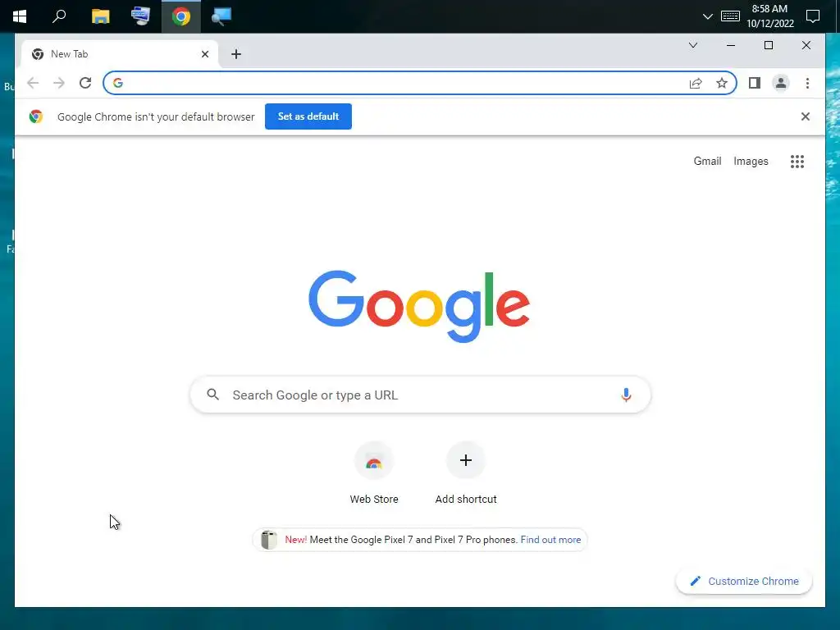840x630 pixels.
Task: Open the Gmail link
Action: pos(707,162)
